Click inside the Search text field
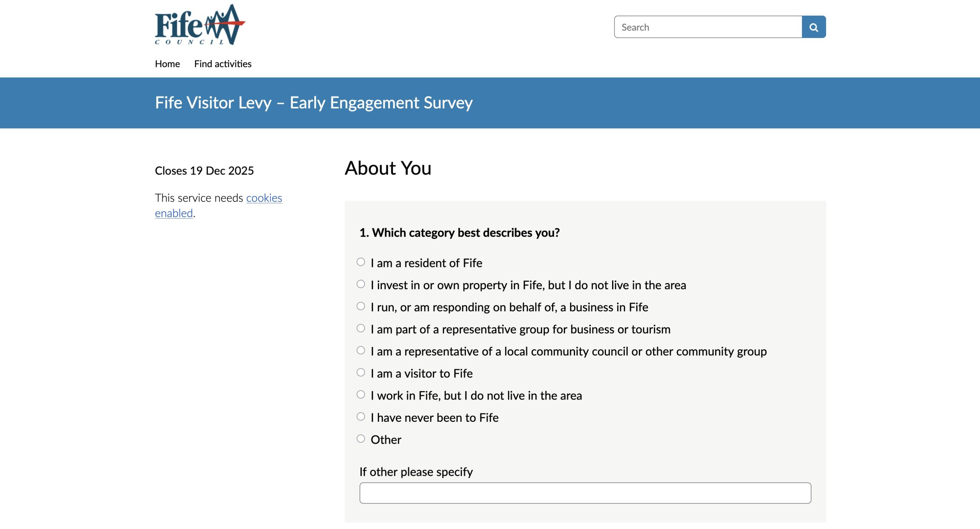Screen dimensions: 980x529 [708, 27]
